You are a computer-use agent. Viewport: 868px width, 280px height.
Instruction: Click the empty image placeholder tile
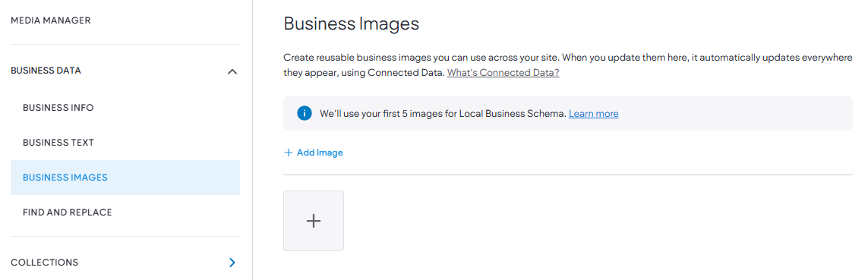[314, 221]
